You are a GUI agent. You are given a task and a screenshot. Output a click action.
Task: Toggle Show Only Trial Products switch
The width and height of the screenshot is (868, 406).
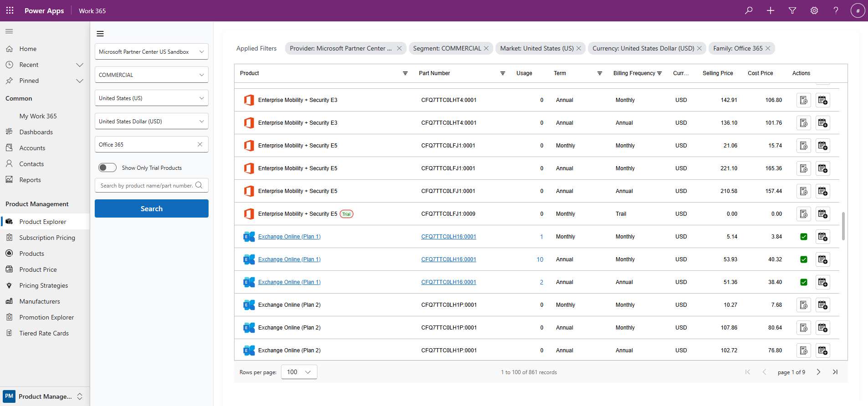tap(107, 167)
